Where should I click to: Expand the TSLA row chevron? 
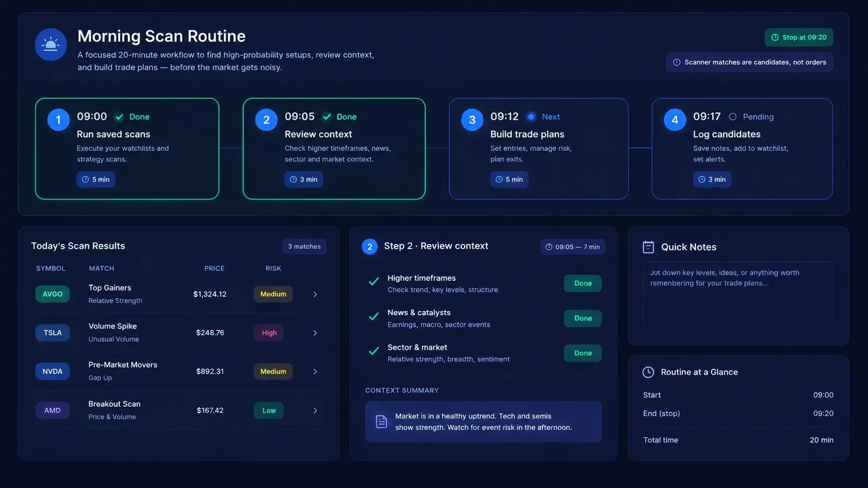[315, 333]
